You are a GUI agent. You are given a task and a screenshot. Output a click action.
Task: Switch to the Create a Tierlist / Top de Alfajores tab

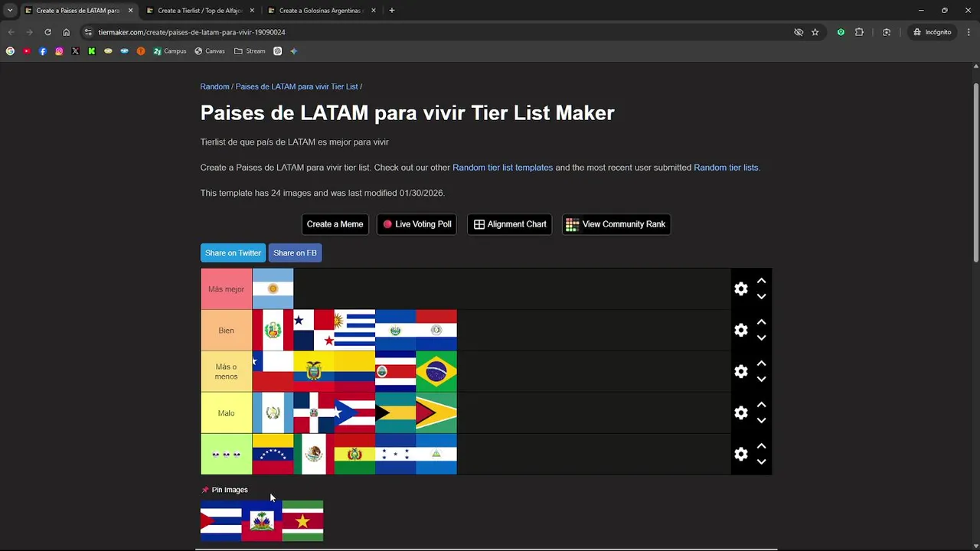(x=201, y=11)
